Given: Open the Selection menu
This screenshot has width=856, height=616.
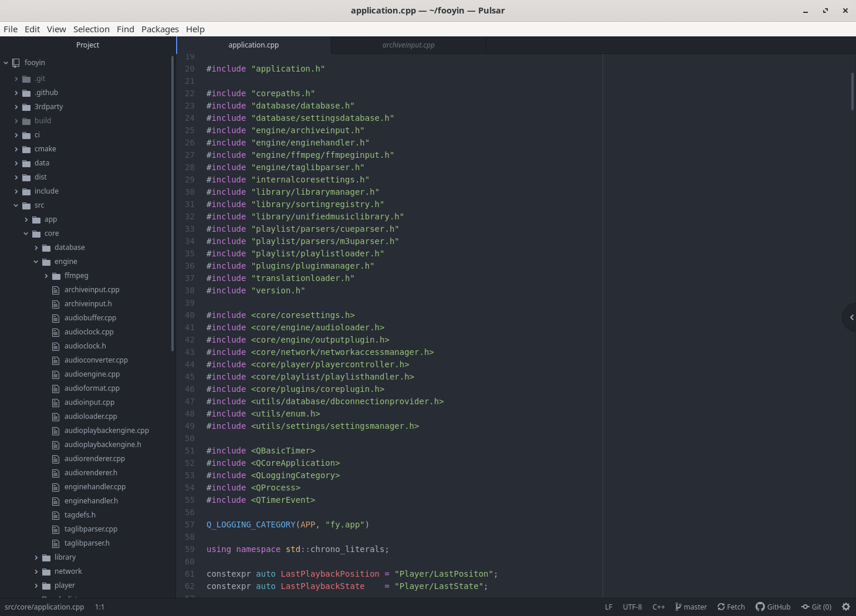Looking at the screenshot, I should click(91, 29).
